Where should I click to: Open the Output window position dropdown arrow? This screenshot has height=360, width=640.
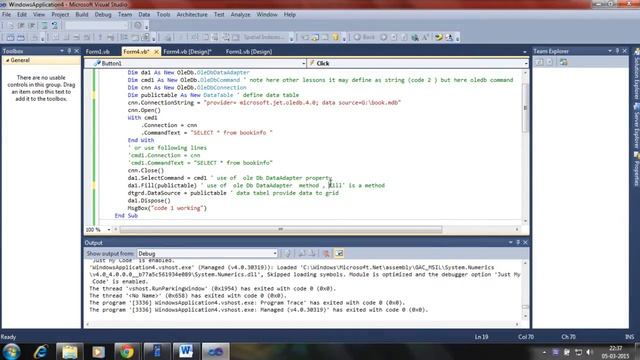pyautogui.click(x=511, y=242)
